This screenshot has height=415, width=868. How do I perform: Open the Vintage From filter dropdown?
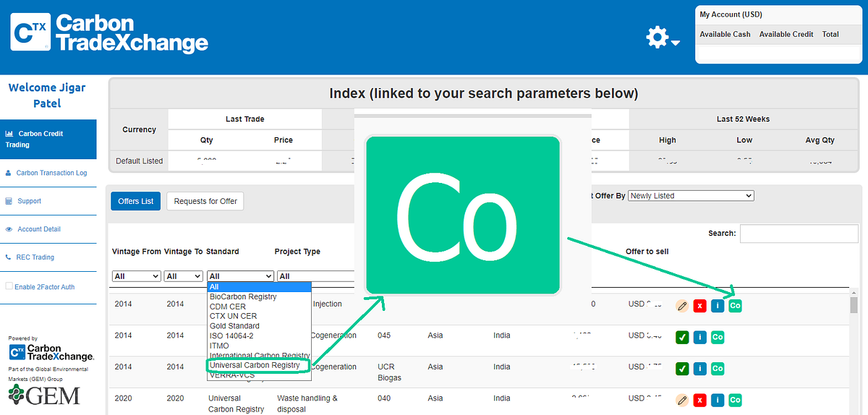(x=137, y=276)
